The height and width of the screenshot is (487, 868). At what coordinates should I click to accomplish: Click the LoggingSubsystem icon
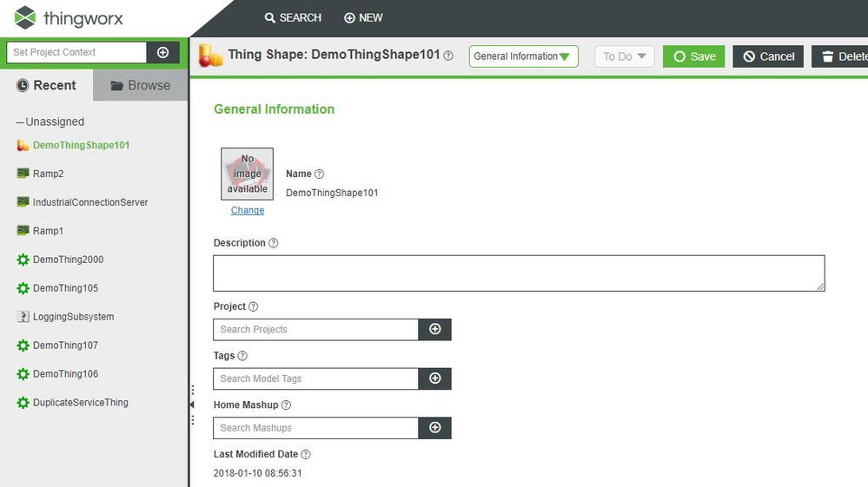23,317
